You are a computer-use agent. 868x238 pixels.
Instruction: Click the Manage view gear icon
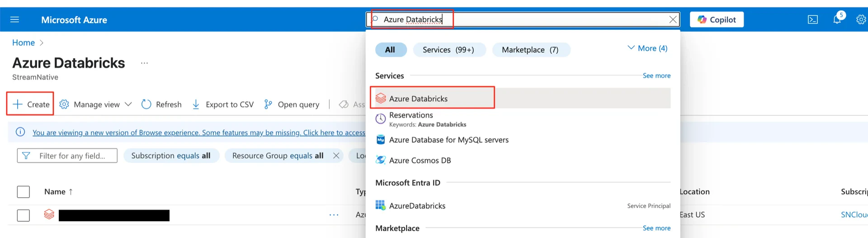(64, 105)
